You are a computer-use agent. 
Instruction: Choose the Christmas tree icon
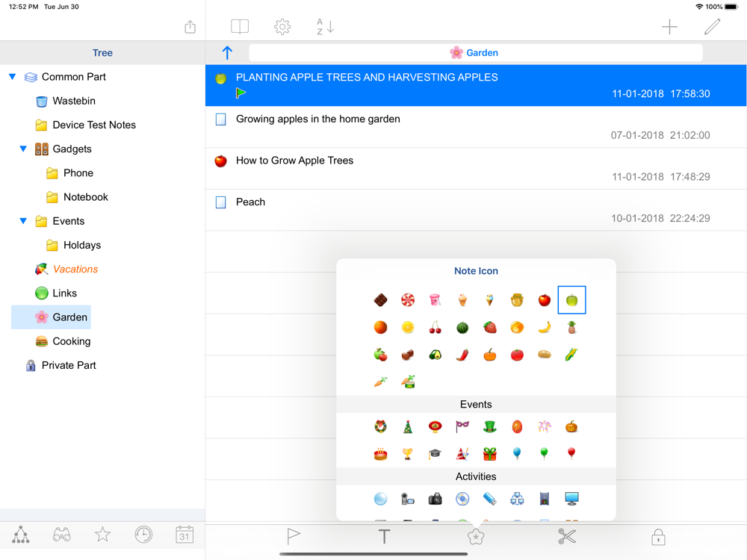point(408,426)
